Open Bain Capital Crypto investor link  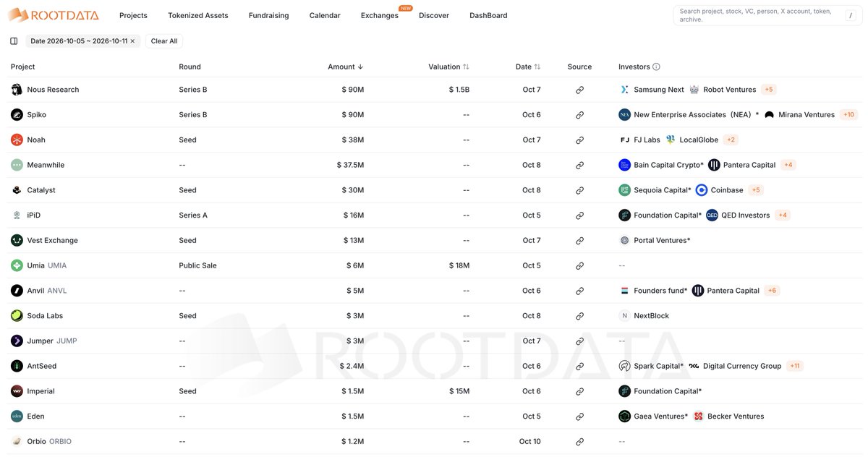point(668,165)
